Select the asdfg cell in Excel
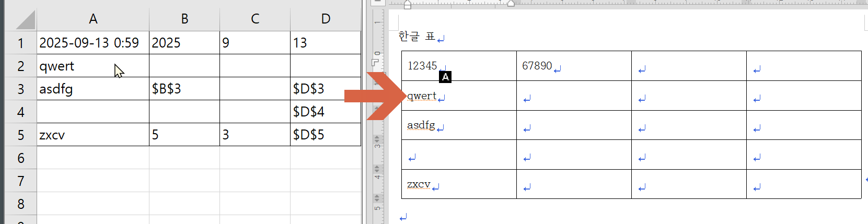 tap(93, 89)
